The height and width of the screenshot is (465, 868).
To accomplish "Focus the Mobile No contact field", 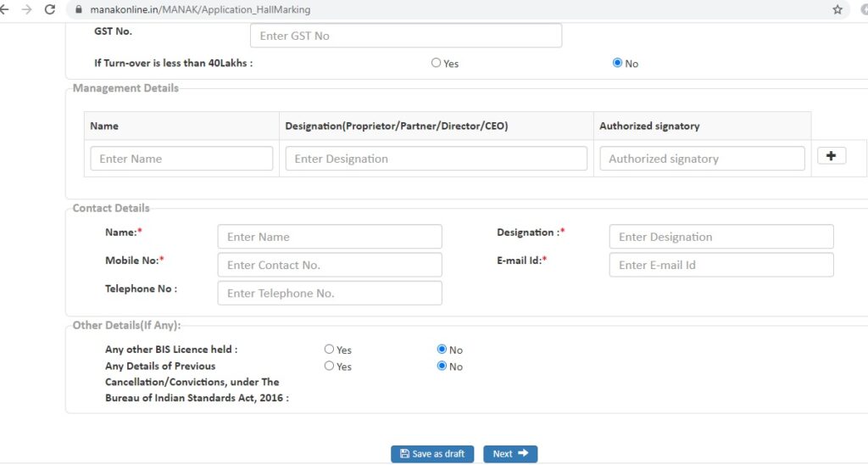I will pos(330,265).
